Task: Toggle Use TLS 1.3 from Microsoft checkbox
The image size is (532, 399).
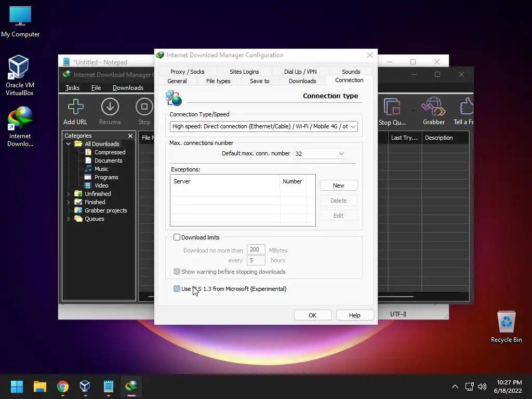Action: pos(177,289)
